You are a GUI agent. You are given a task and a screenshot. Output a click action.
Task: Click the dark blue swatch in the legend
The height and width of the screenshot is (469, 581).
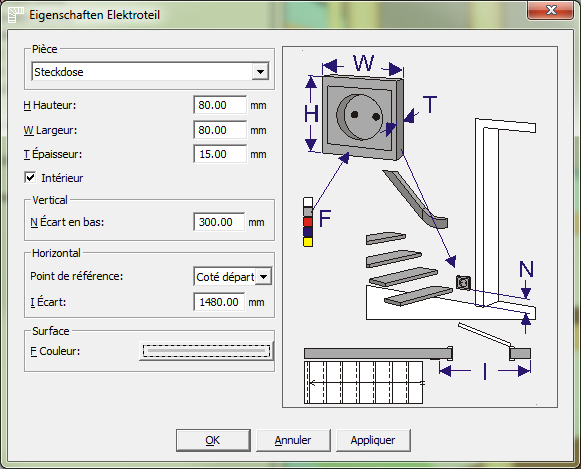(308, 232)
